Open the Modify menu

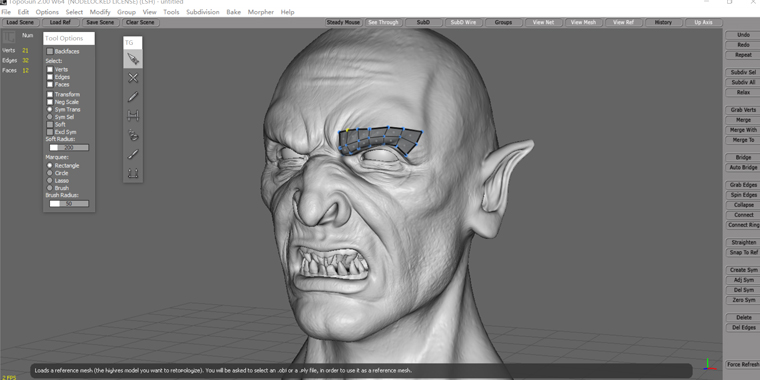(x=100, y=12)
